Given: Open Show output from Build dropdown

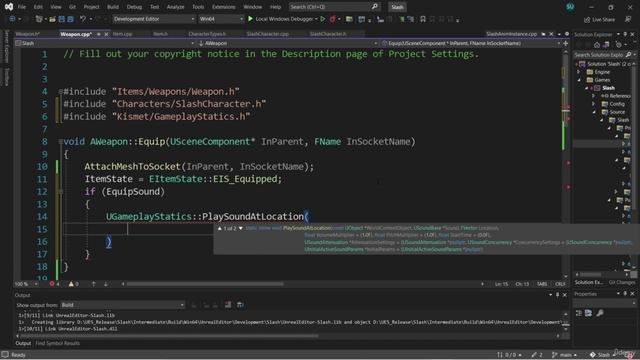Looking at the screenshot, I should (x=122, y=305).
